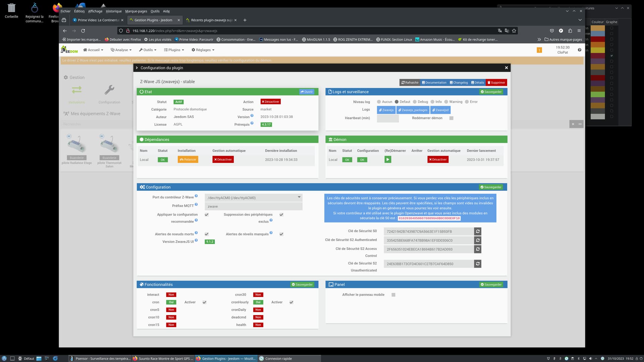Viewport: 644px width, 362px height.
Task: Open the orange notification badge showing 1
Action: [539, 50]
